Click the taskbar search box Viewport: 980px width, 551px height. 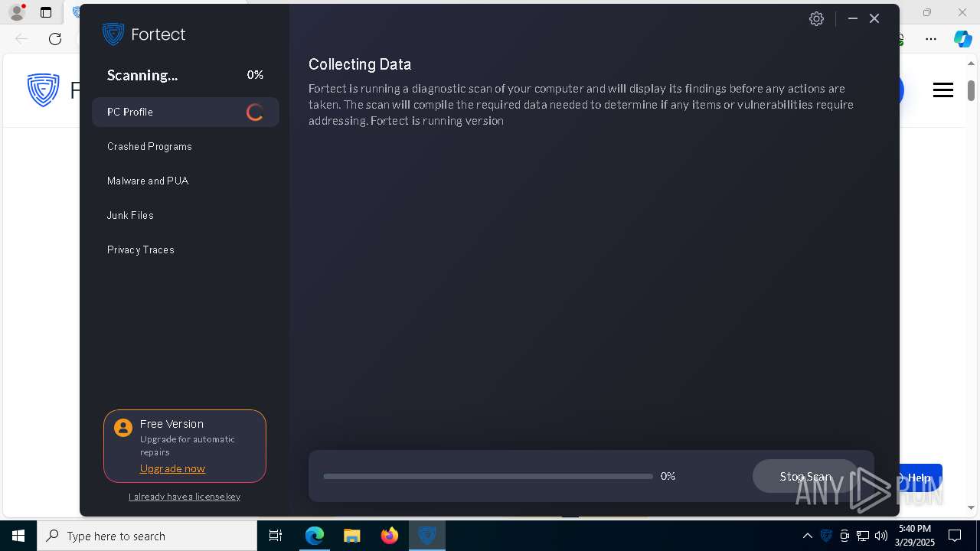(x=147, y=536)
